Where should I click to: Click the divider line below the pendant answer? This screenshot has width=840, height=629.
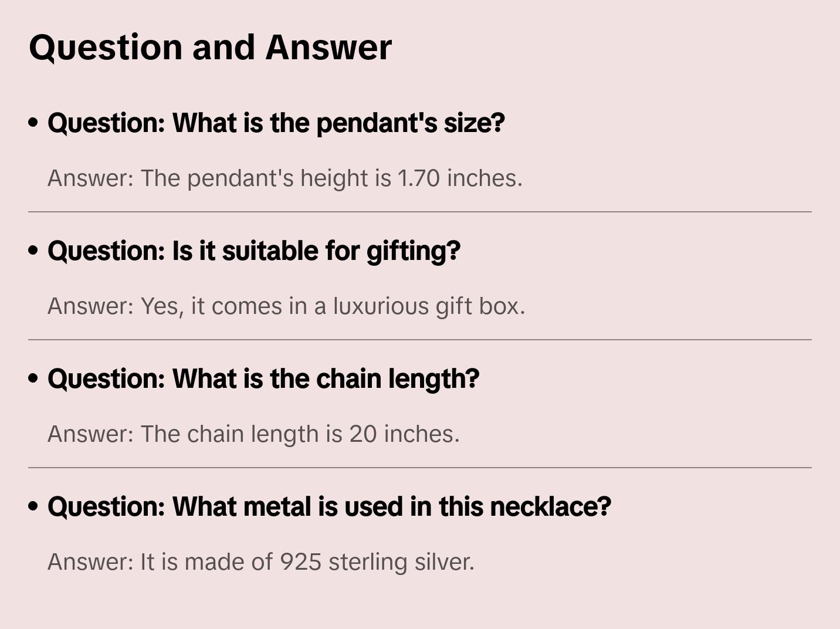pyautogui.click(x=420, y=212)
